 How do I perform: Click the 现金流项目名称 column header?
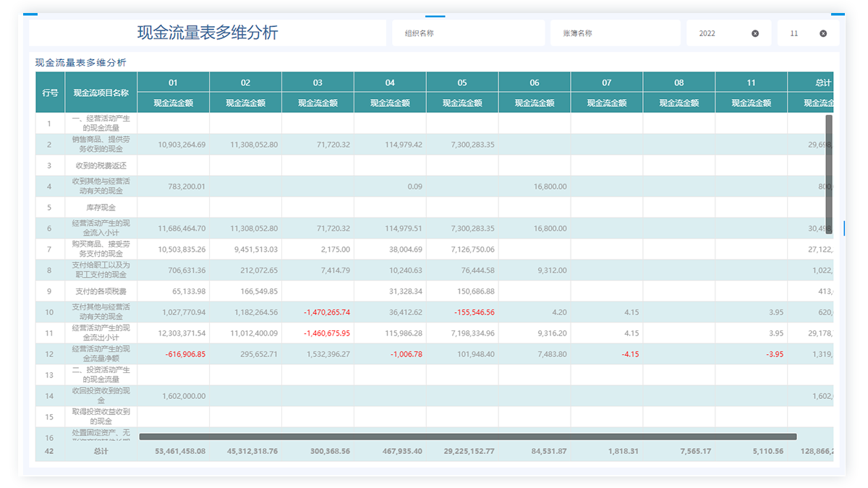tap(101, 93)
